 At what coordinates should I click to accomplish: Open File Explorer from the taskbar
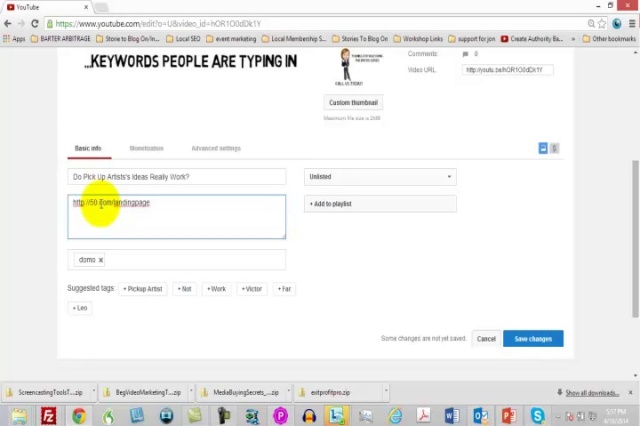[x=19, y=416]
